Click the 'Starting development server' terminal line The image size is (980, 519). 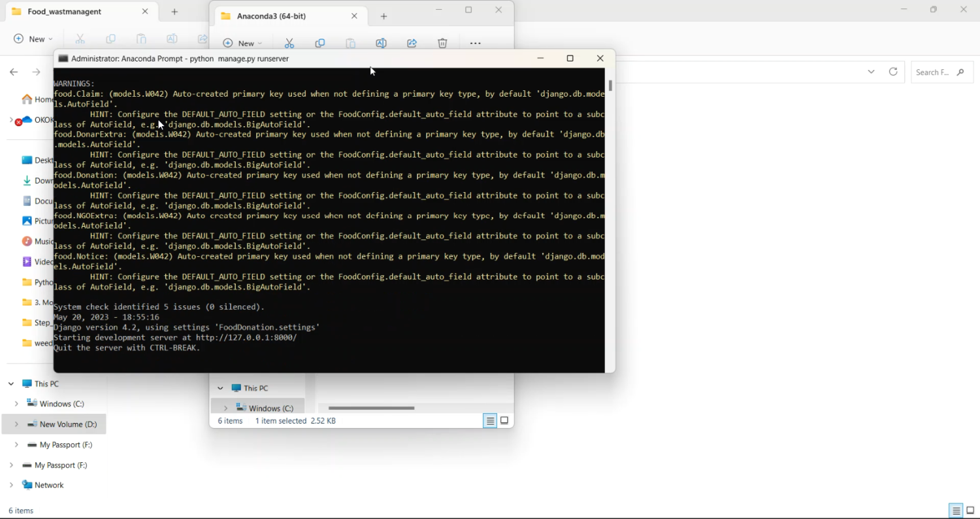(x=175, y=337)
